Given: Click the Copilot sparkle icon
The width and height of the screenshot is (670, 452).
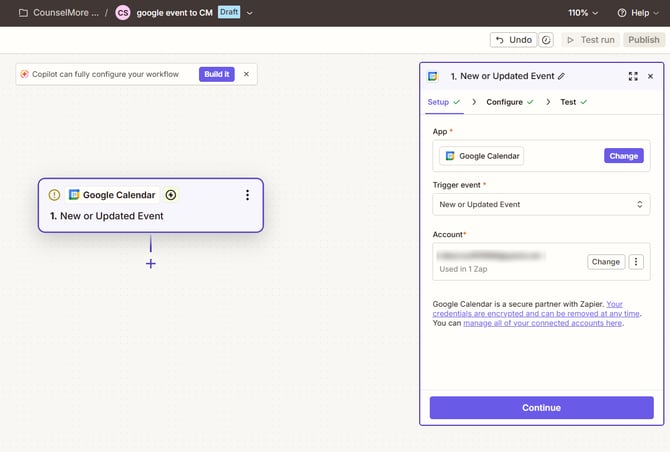Looking at the screenshot, I should coord(24,74).
